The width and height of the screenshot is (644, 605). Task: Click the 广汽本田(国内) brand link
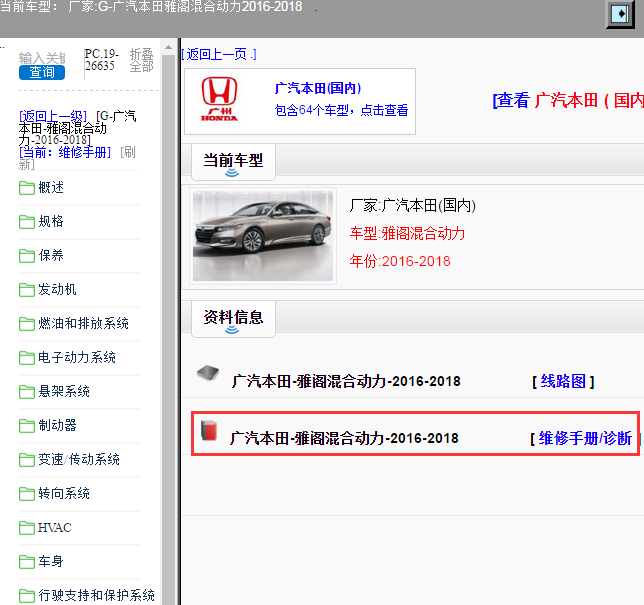pos(318,88)
